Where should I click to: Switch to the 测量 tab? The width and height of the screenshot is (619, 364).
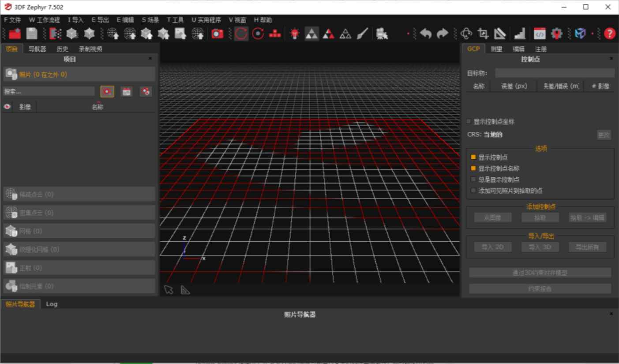pos(496,49)
